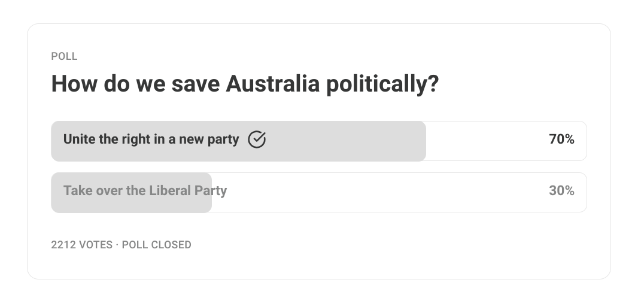Click the 30% result label
Screen dimensions: 644x307
(561, 191)
